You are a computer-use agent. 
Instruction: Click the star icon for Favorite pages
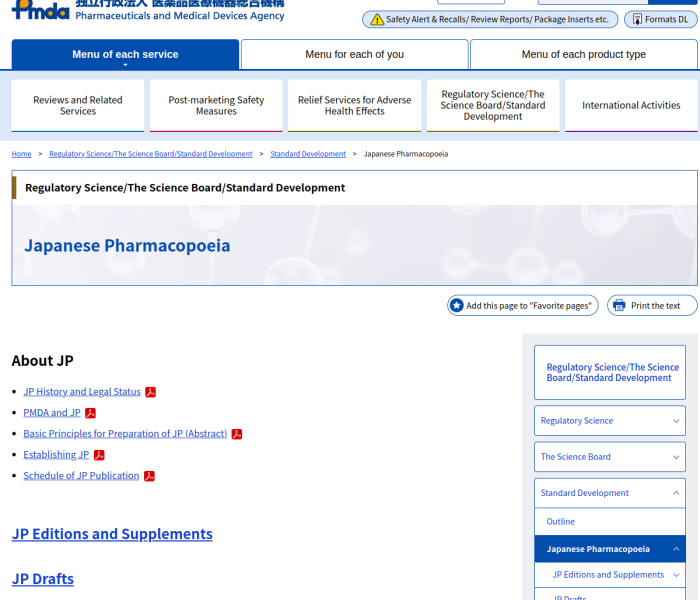pyautogui.click(x=457, y=306)
